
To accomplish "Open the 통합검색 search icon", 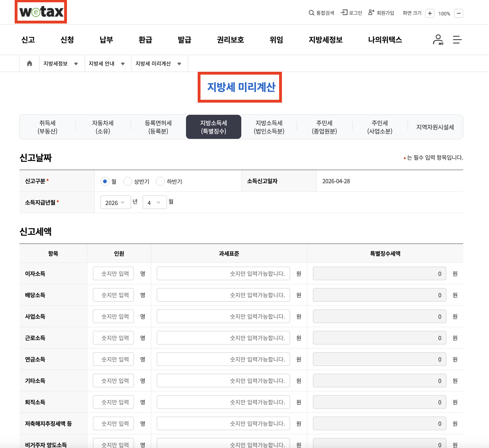I will point(311,13).
